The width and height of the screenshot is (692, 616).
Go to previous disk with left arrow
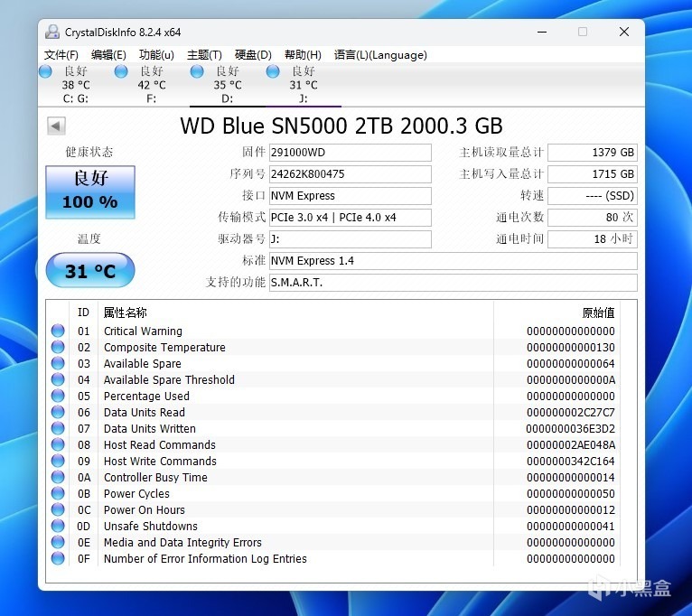(x=56, y=126)
